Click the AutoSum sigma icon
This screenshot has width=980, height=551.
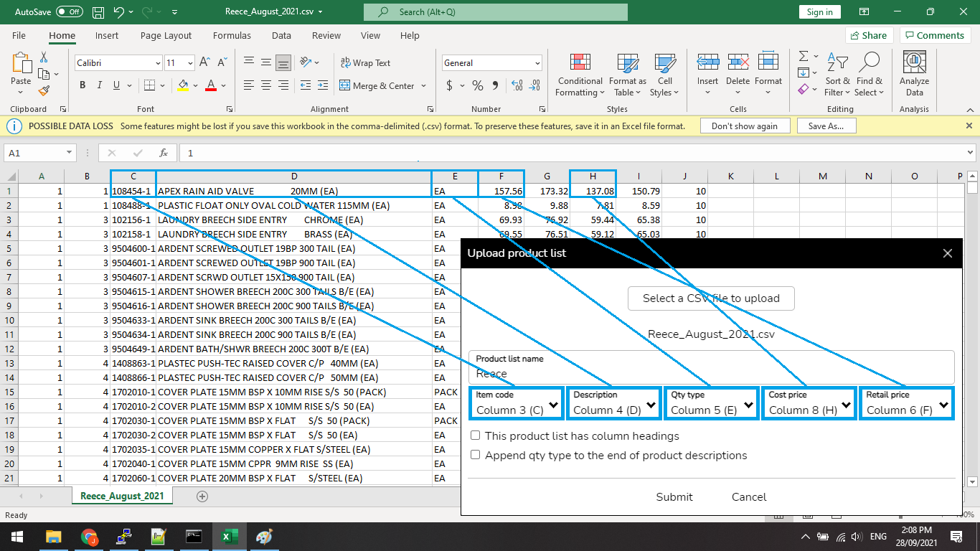click(804, 57)
